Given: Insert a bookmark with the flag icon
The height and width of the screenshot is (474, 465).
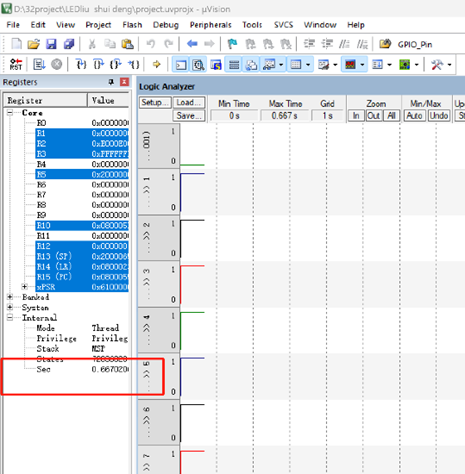Looking at the screenshot, I should pyautogui.click(x=232, y=44).
